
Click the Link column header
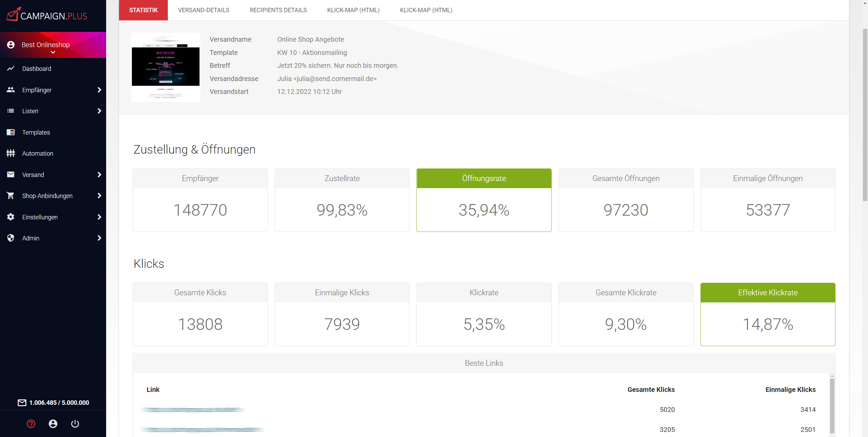click(x=153, y=390)
